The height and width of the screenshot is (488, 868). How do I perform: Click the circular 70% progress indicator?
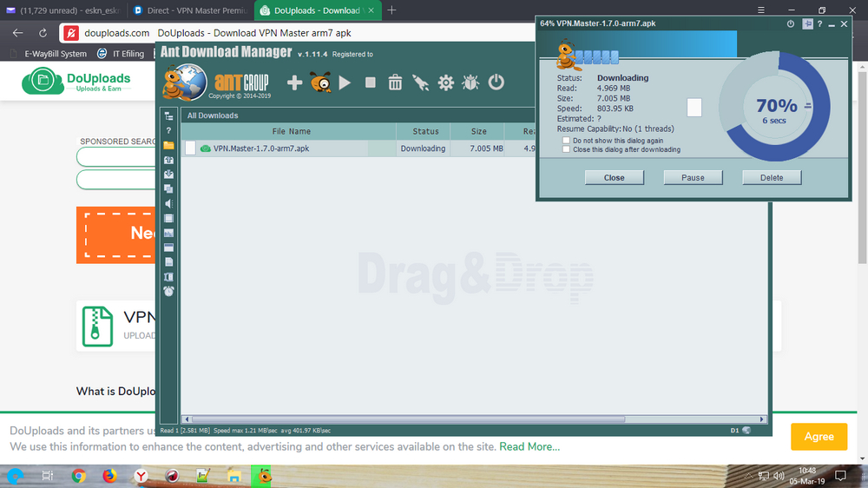point(775,106)
